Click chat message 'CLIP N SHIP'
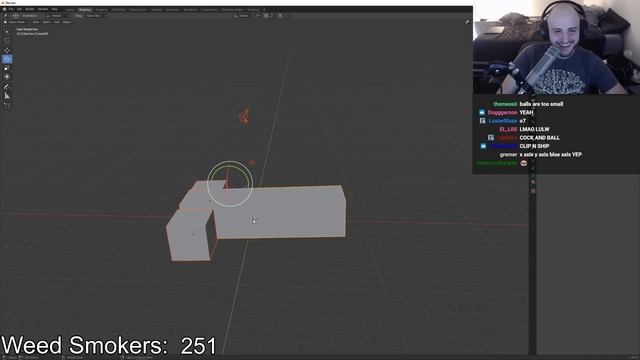This screenshot has height=360, width=640. (x=534, y=146)
